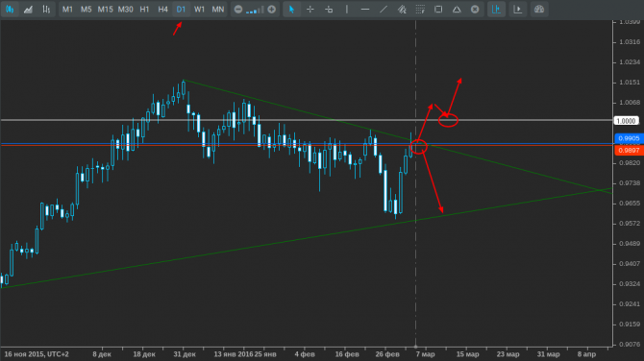Switch timeframe to M1
Viewport: 644px width, 361px height.
pyautogui.click(x=67, y=9)
